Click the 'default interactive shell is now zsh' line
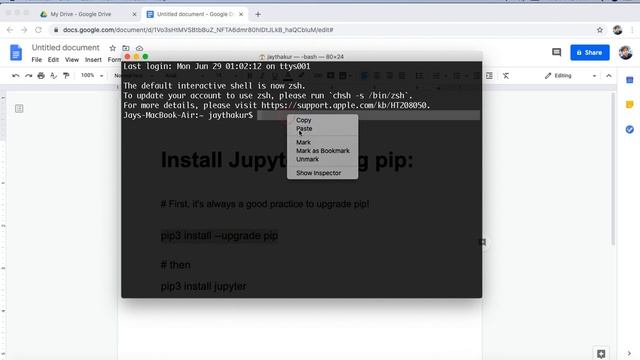The height and width of the screenshot is (360, 640). coord(214,86)
